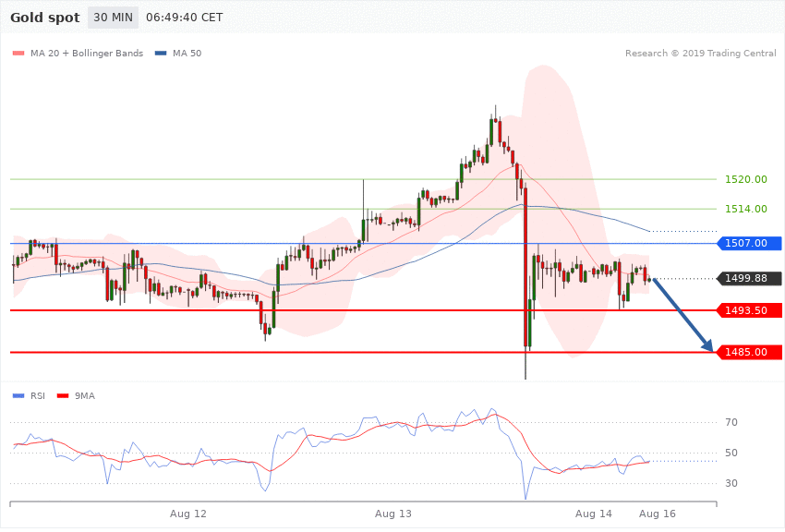Screen dimensions: 785x532
Task: Click the RSI 30 level label
Action: pyautogui.click(x=731, y=483)
